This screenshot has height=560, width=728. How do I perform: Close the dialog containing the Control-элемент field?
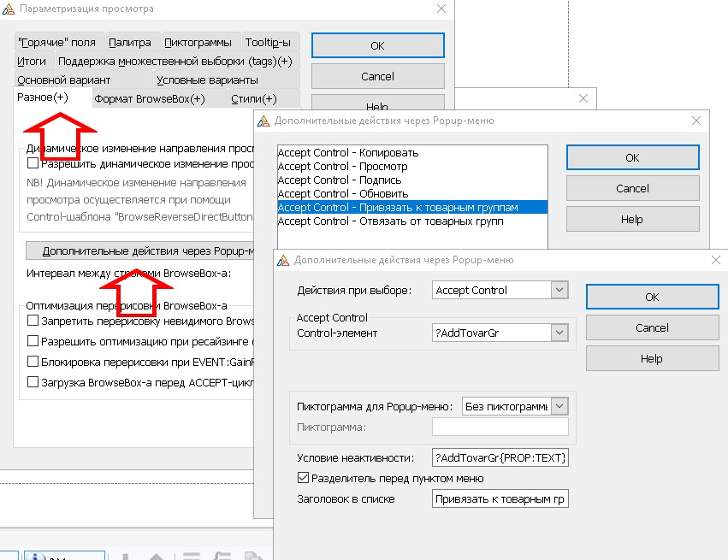click(715, 259)
